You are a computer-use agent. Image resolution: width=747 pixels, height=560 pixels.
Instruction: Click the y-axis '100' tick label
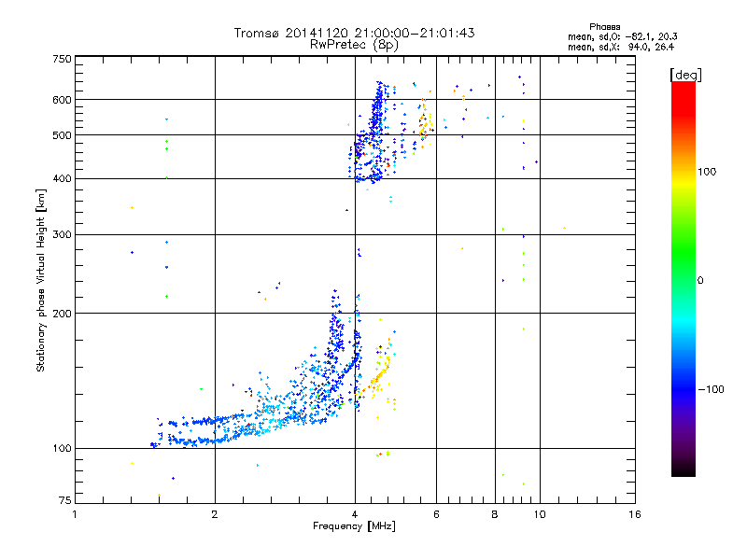[x=62, y=449]
